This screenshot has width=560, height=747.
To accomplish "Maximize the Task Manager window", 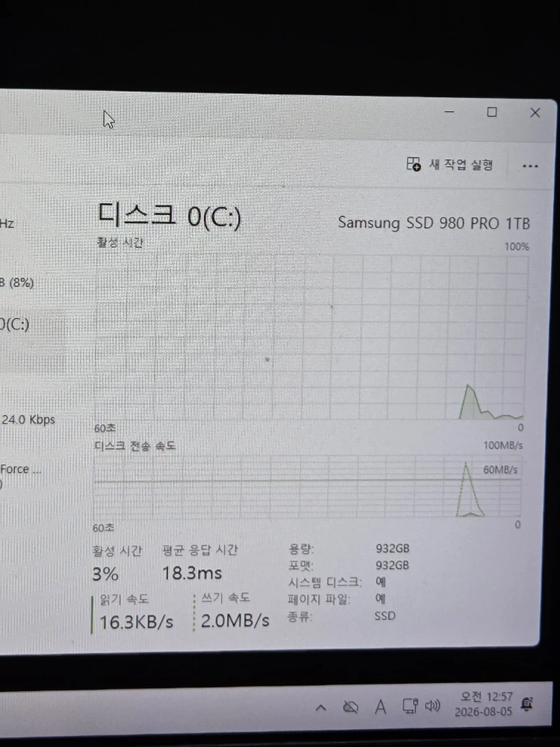I will pos(492,112).
